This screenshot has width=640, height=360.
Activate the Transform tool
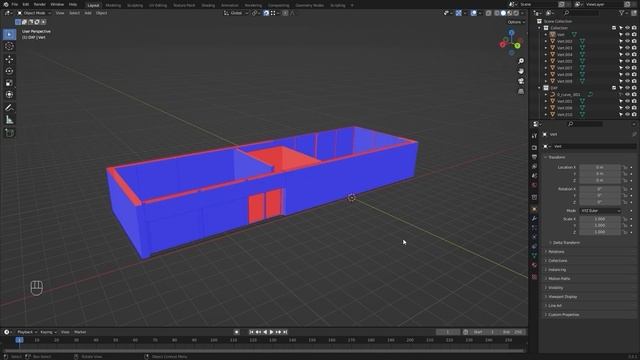tap(9, 95)
